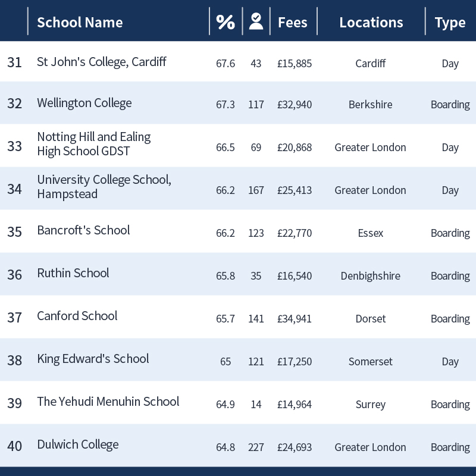Click the student count person icon
Image resolution: width=476 pixels, height=476 pixels.
pyautogui.click(x=256, y=21)
